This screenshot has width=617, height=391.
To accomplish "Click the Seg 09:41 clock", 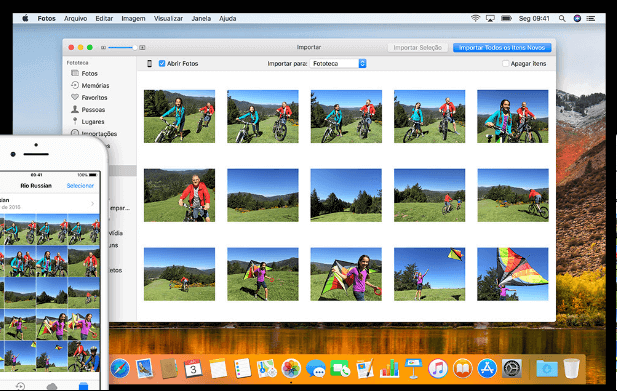I will pos(534,18).
